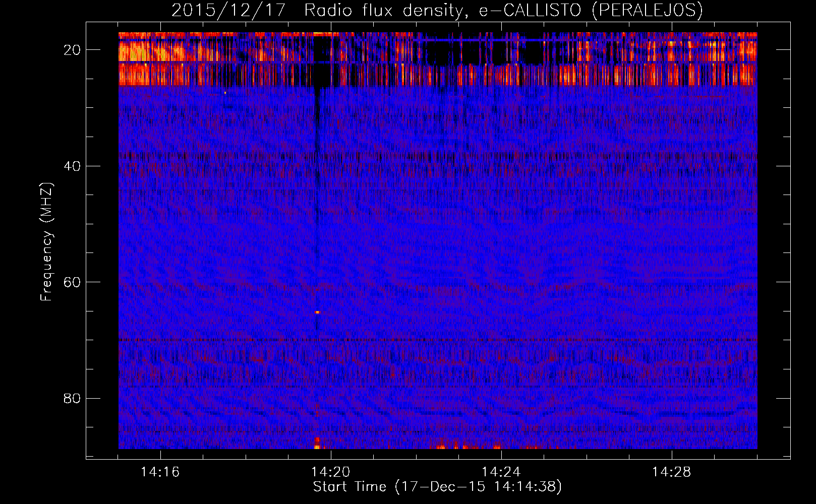
Task: Click the 20 MHz frequency tick label
Action: tap(73, 50)
